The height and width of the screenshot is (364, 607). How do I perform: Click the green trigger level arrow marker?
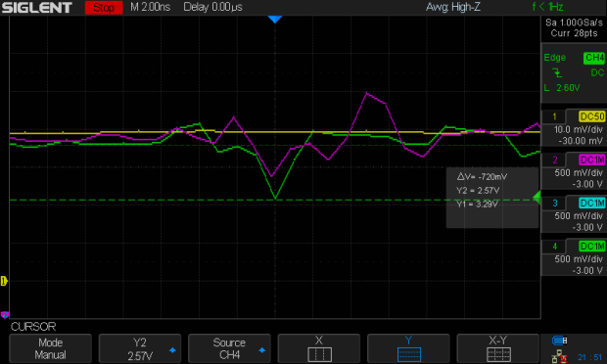[x=537, y=198]
